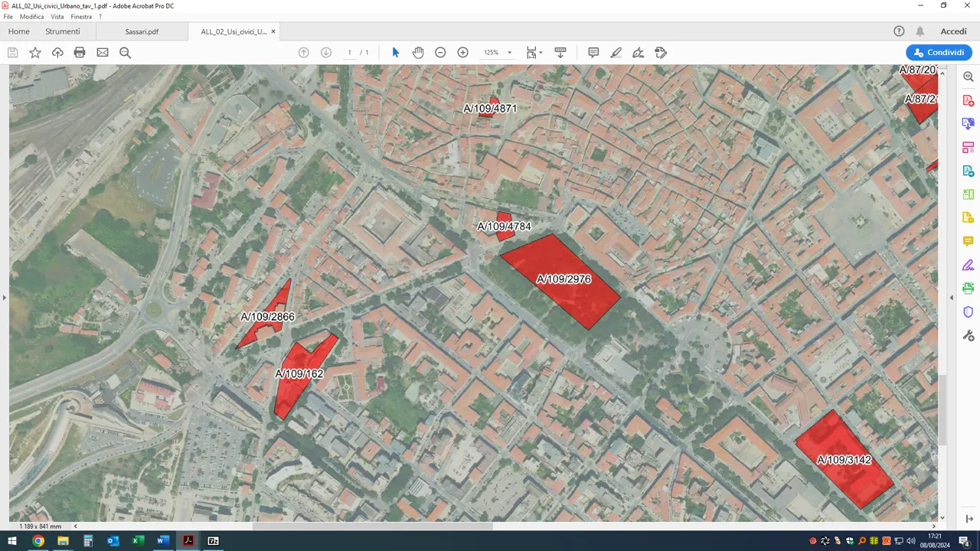This screenshot has width=980, height=551.
Task: Open the Create PDF tool in sidebar
Action: 968,100
